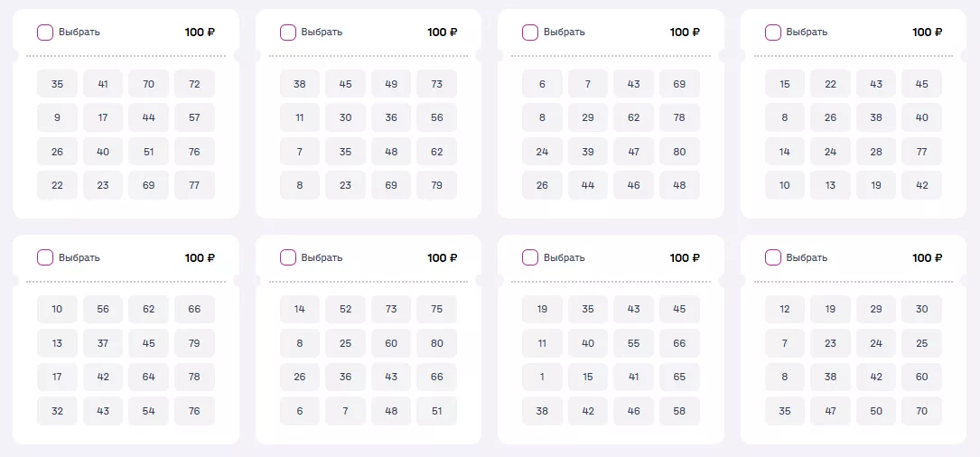This screenshot has width=980, height=457.
Task: Select number 49 on the ticket grid
Action: click(x=391, y=84)
